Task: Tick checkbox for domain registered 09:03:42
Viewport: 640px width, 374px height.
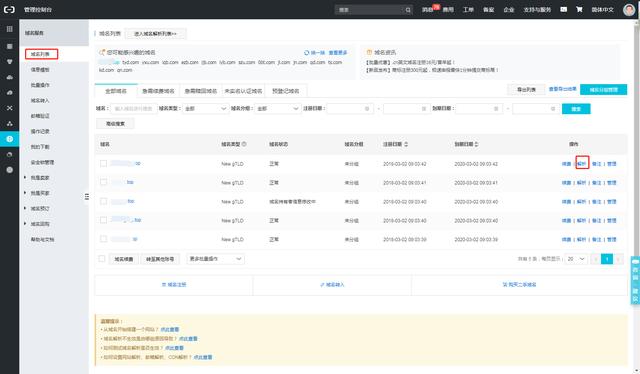Action: coord(103,163)
